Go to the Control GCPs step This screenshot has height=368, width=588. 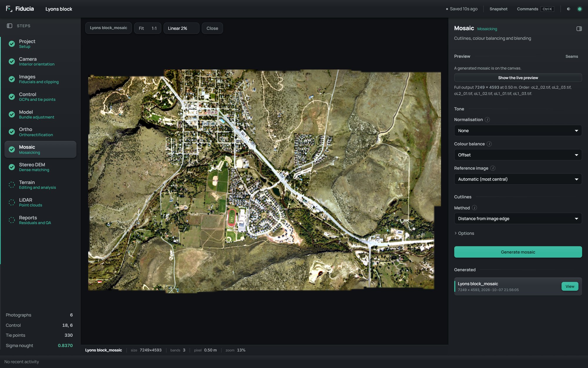point(40,97)
